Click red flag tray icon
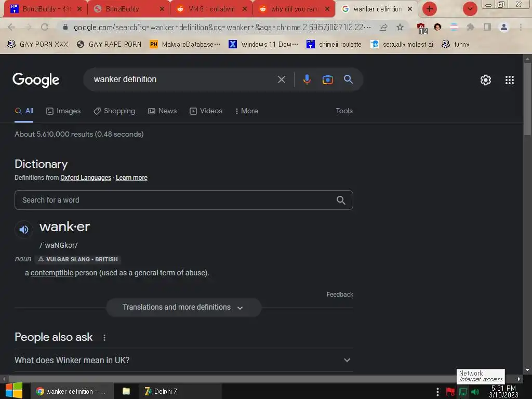 coord(450,392)
